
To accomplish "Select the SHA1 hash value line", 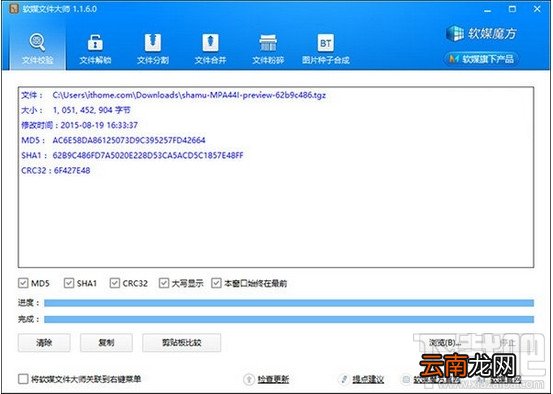I will click(132, 155).
